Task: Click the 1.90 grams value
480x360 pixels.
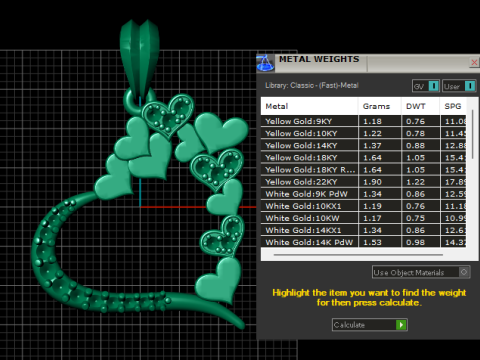Action: pyautogui.click(x=372, y=182)
